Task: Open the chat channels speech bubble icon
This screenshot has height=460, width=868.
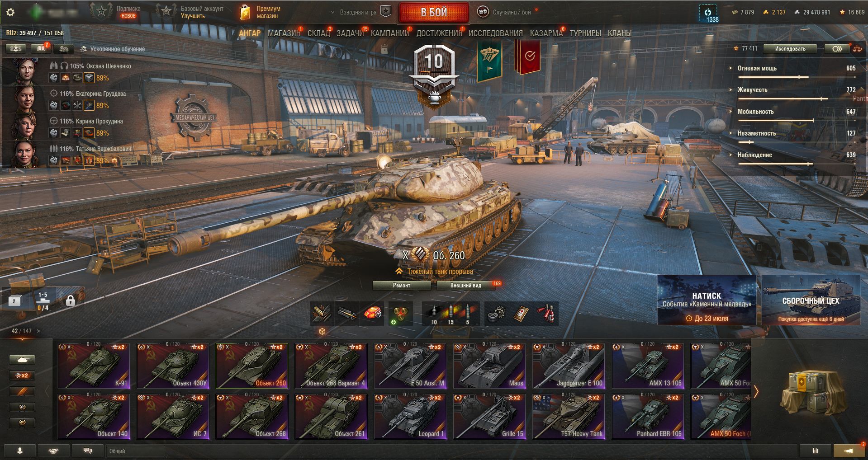Action: tap(88, 451)
